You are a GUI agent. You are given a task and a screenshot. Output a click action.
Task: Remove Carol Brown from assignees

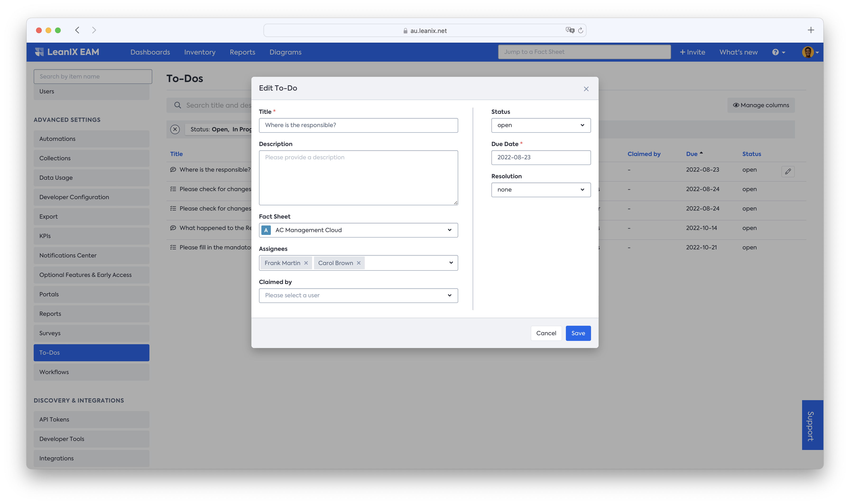pyautogui.click(x=358, y=263)
